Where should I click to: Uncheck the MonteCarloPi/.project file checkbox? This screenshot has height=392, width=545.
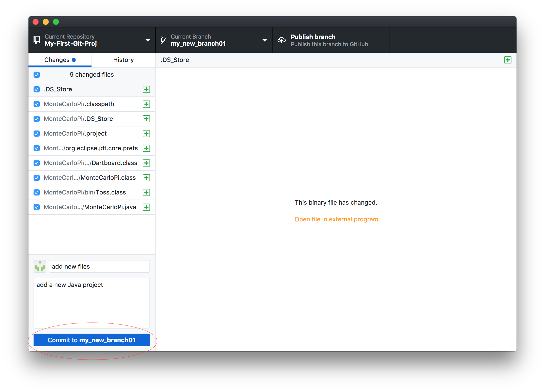pyautogui.click(x=37, y=134)
